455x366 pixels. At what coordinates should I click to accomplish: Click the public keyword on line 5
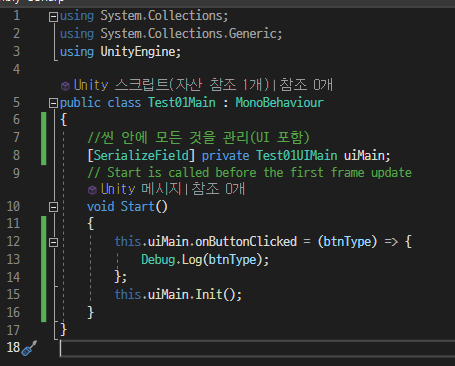pos(80,103)
